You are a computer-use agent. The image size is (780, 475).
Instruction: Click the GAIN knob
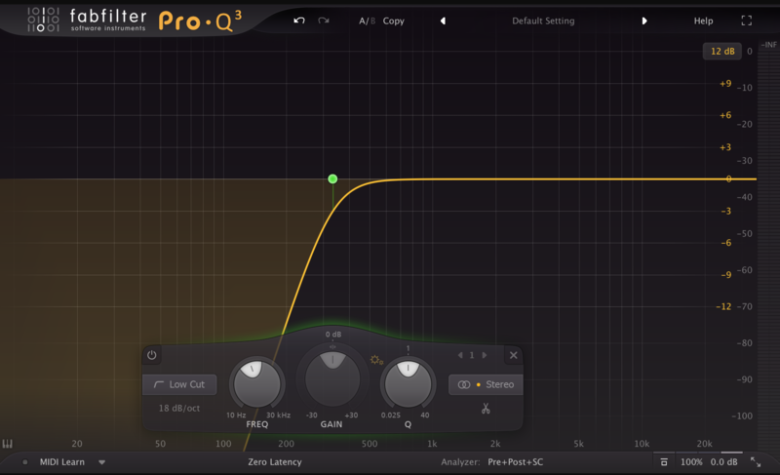[332, 379]
